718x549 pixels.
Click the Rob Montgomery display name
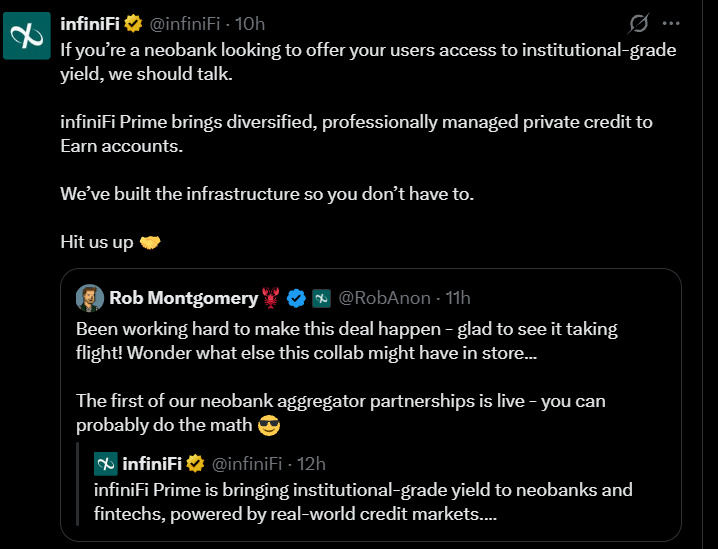184,298
